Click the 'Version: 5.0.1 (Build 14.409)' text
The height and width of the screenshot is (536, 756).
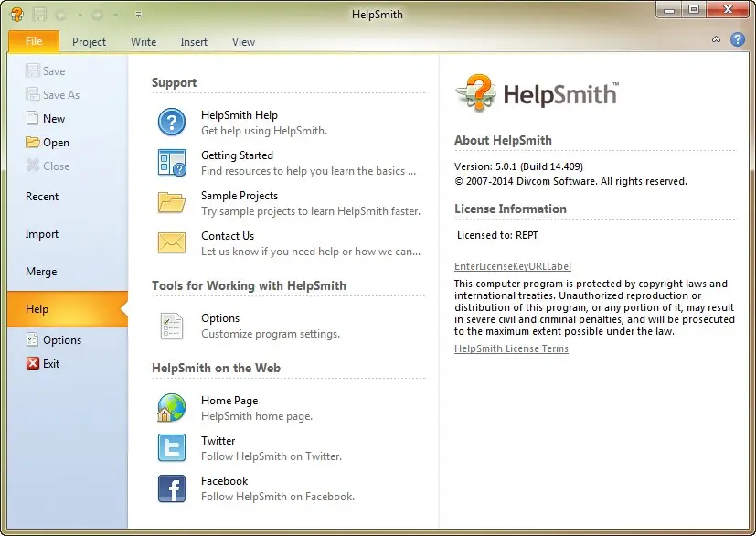tap(518, 166)
